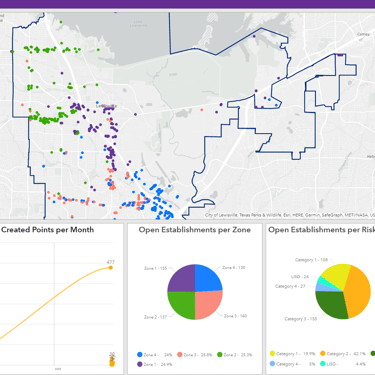
Task: Select the blue Zone 4 pie slice
Action: coord(207,278)
